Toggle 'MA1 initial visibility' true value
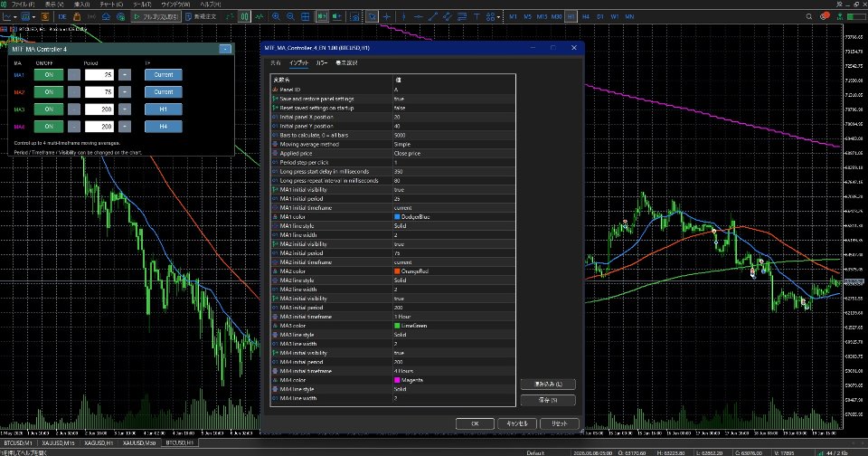 [454, 189]
